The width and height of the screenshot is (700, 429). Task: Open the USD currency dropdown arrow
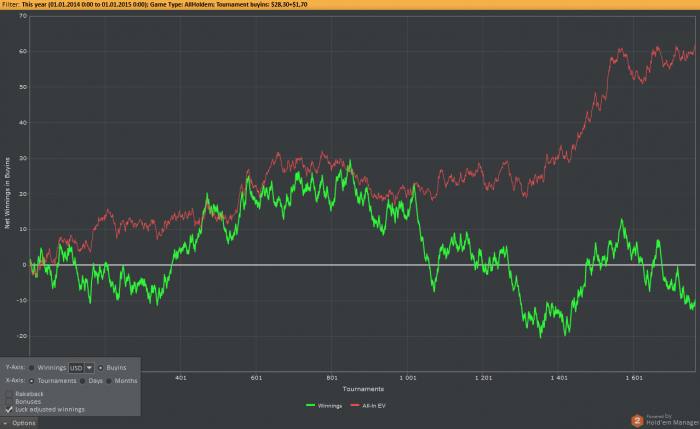click(89, 368)
